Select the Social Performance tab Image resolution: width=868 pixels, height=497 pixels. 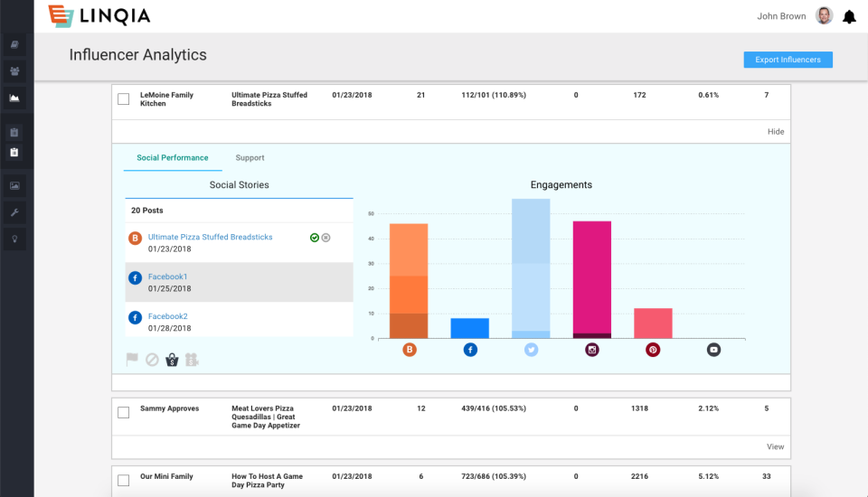[x=173, y=158]
